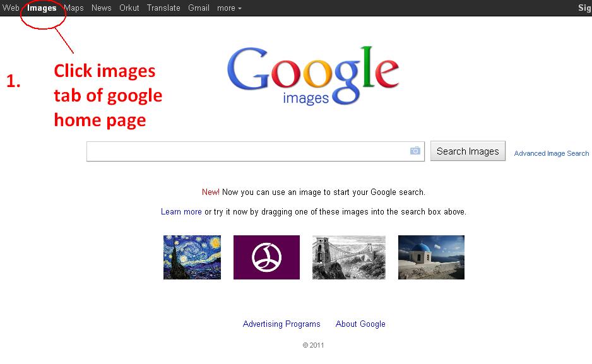The image size is (592, 364).
Task: Open the About Google link
Action: coord(360,324)
